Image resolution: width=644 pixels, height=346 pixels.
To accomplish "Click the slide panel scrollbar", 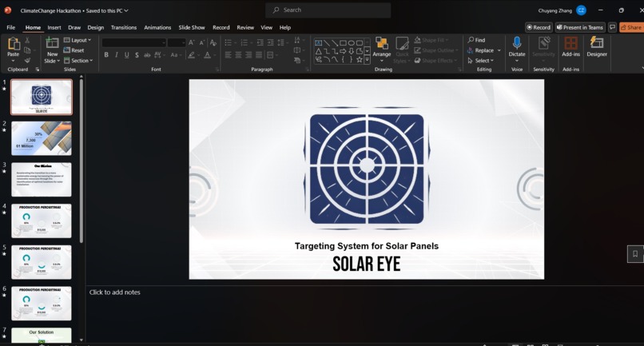I will coord(81,161).
